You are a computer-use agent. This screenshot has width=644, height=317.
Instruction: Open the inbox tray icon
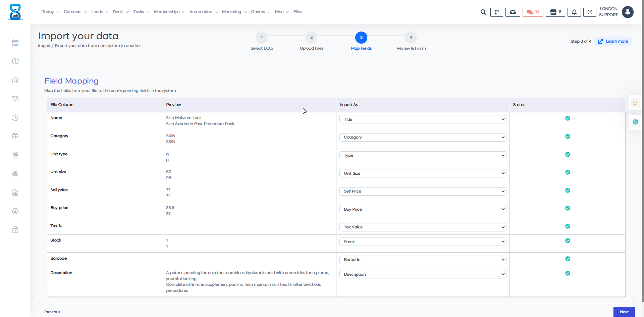[x=513, y=12]
